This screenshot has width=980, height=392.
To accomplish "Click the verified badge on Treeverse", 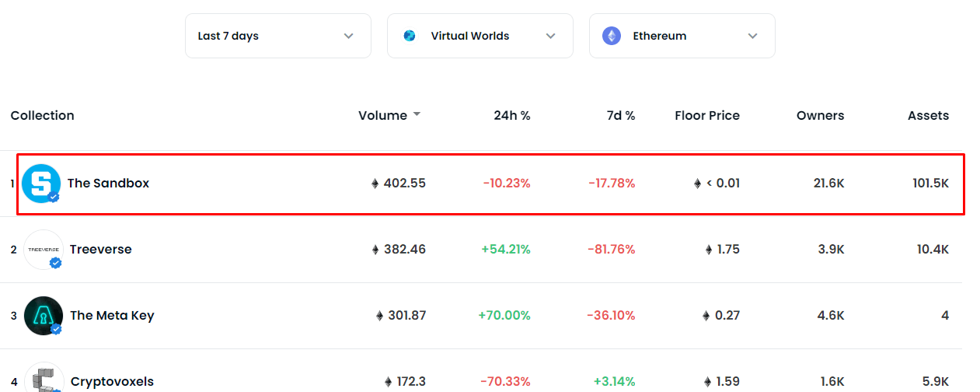I will pyautogui.click(x=56, y=264).
